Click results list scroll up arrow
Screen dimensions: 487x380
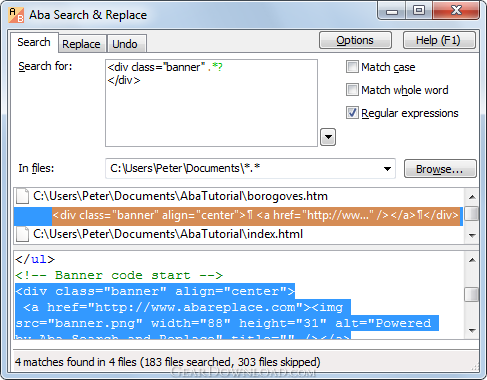pos(472,197)
